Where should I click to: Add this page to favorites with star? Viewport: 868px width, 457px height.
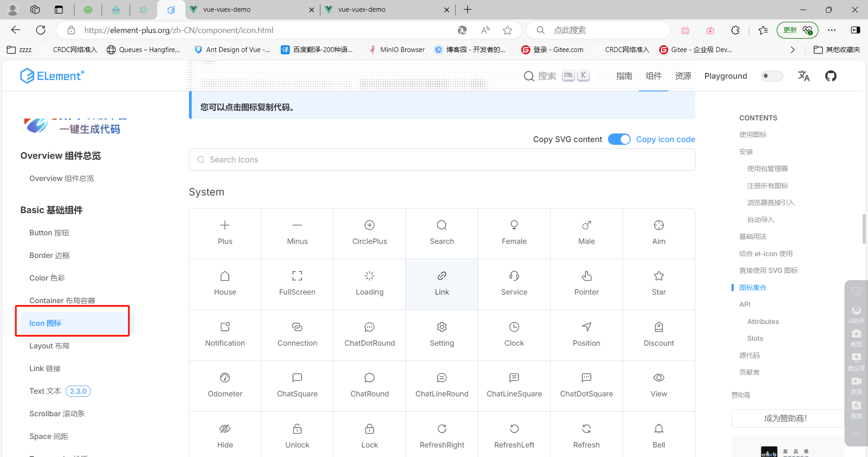coord(507,30)
